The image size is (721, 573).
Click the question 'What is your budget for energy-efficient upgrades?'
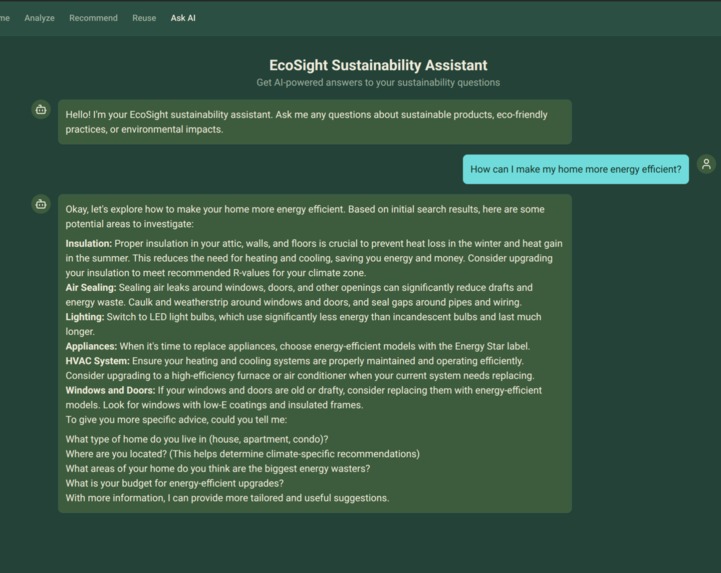click(x=174, y=483)
